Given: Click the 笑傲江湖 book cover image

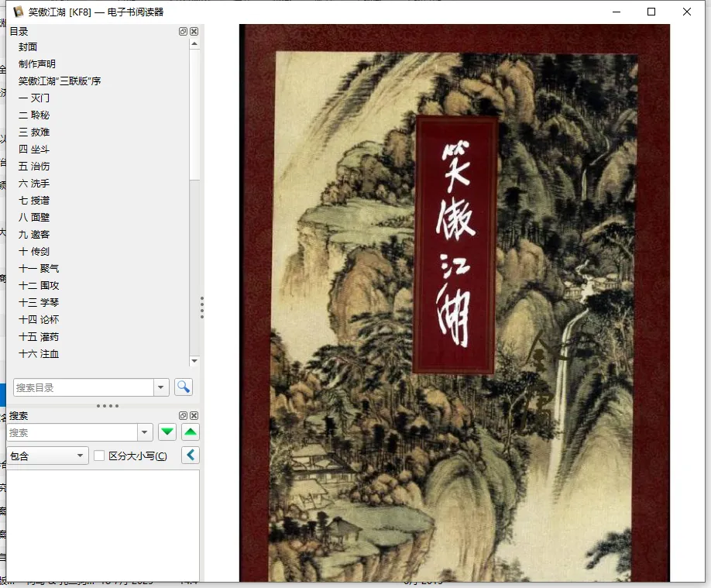Looking at the screenshot, I should 455,303.
